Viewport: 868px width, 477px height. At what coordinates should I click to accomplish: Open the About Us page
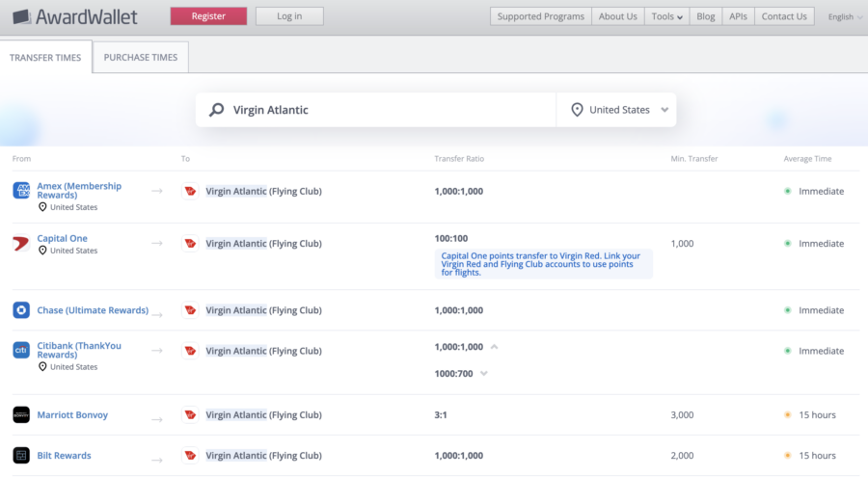[618, 16]
